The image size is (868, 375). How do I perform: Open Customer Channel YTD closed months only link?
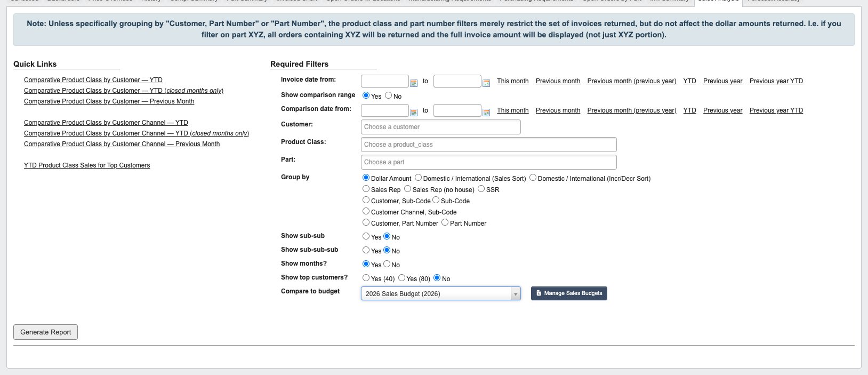pos(136,133)
